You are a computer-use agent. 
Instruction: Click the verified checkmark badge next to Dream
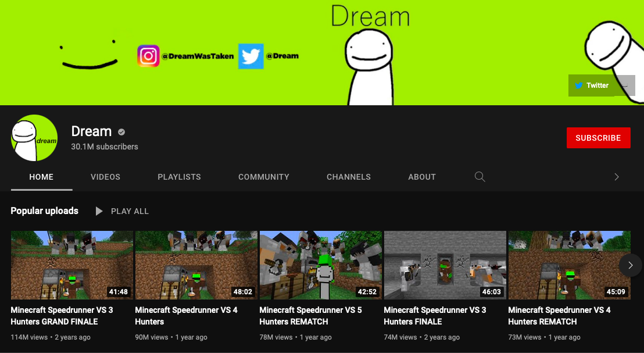(x=121, y=132)
